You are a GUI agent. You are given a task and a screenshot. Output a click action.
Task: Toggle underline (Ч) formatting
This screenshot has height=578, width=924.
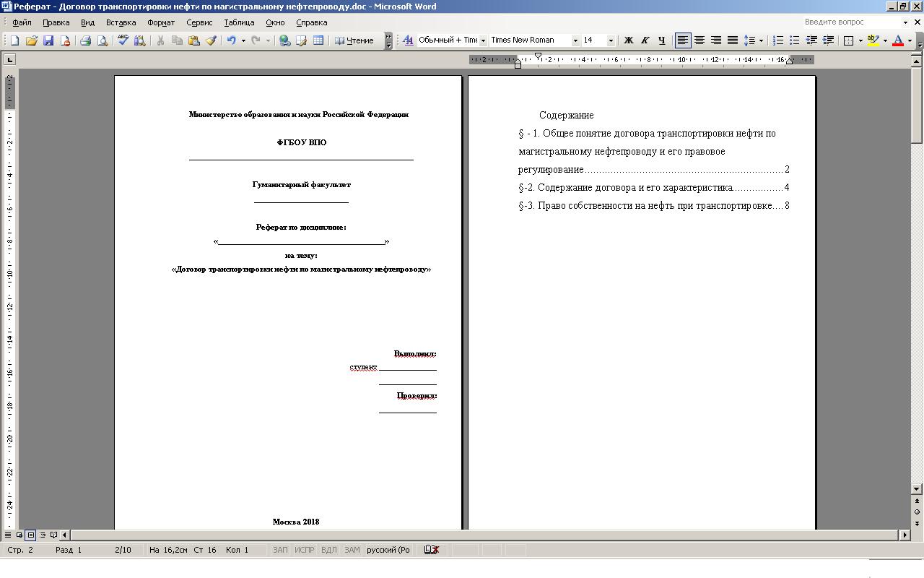[661, 40]
